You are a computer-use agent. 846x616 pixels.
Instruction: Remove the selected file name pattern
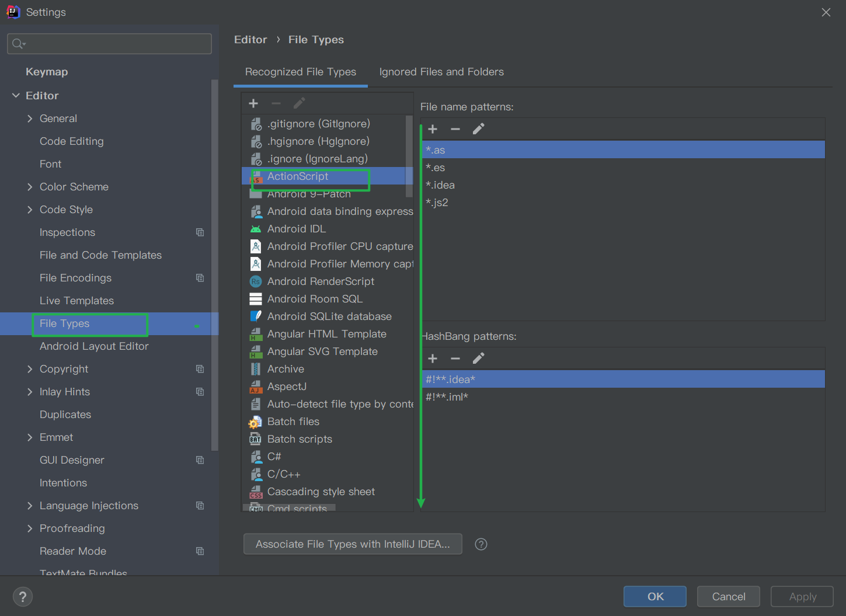pos(455,129)
